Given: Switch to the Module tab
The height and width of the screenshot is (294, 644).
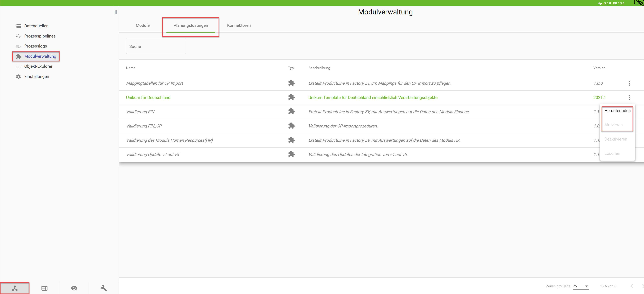Looking at the screenshot, I should point(143,25).
